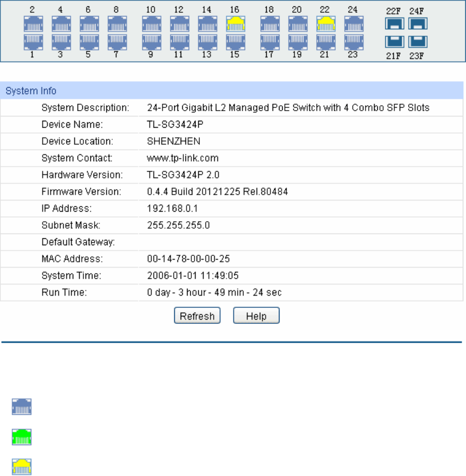The width and height of the screenshot is (466, 476).
Task: Select port 2 icon on switch panel
Action: [33, 24]
